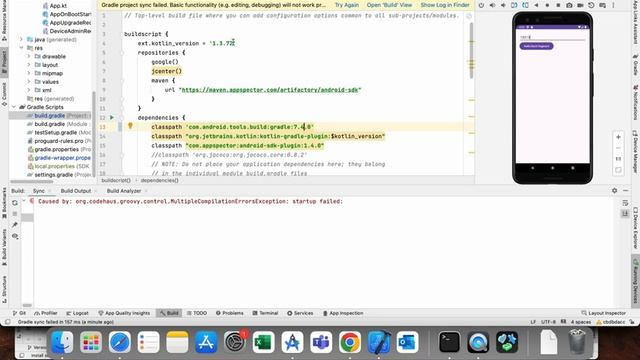The image size is (640, 360).
Task: Open Terminal app from the dock
Action: pyautogui.click(x=449, y=342)
